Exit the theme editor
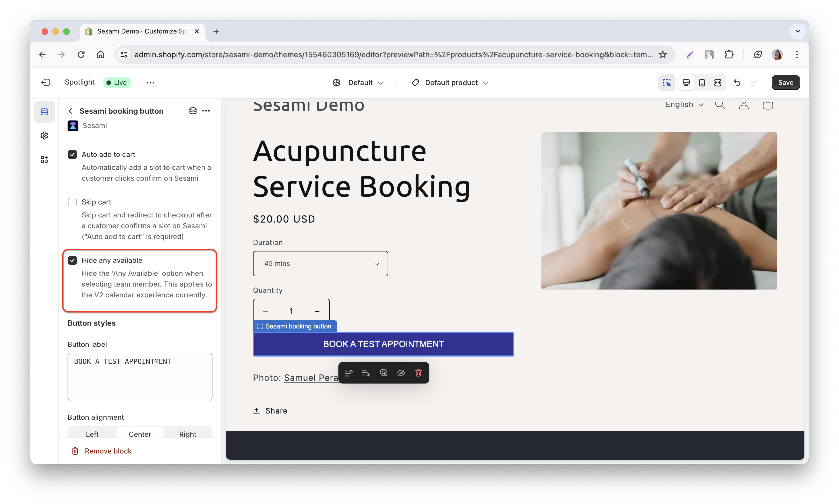Screen dimensions: 839x504 point(45,83)
